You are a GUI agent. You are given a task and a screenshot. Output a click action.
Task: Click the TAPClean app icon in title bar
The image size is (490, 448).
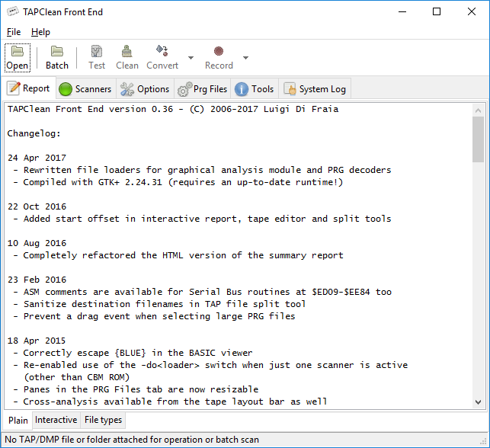(x=13, y=12)
